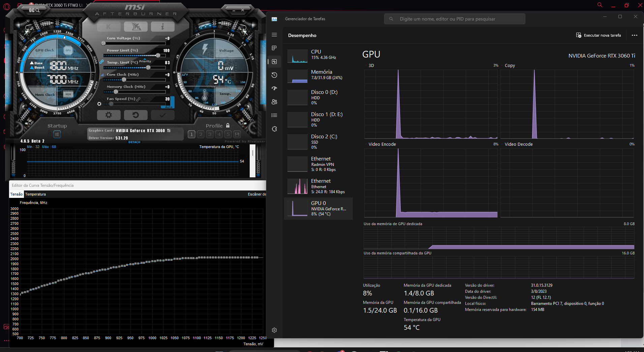The height and width of the screenshot is (352, 644).
Task: Select CPU in the performance list
Action: [318, 56]
